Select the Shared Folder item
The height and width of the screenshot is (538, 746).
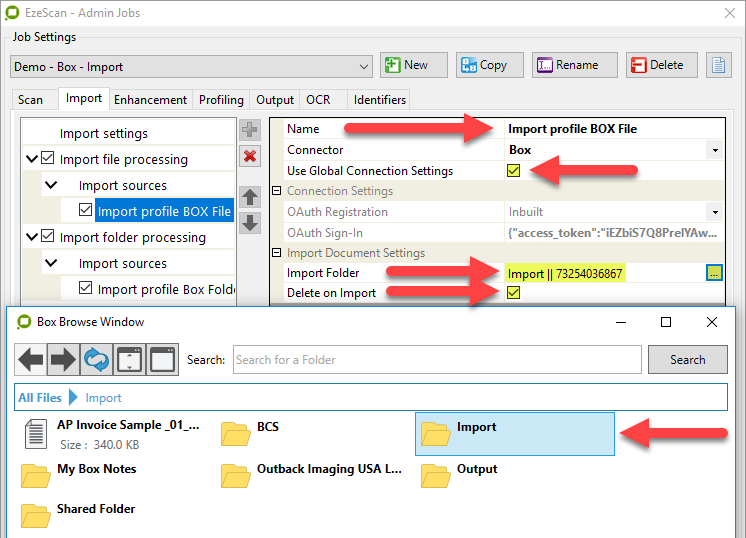point(79,515)
